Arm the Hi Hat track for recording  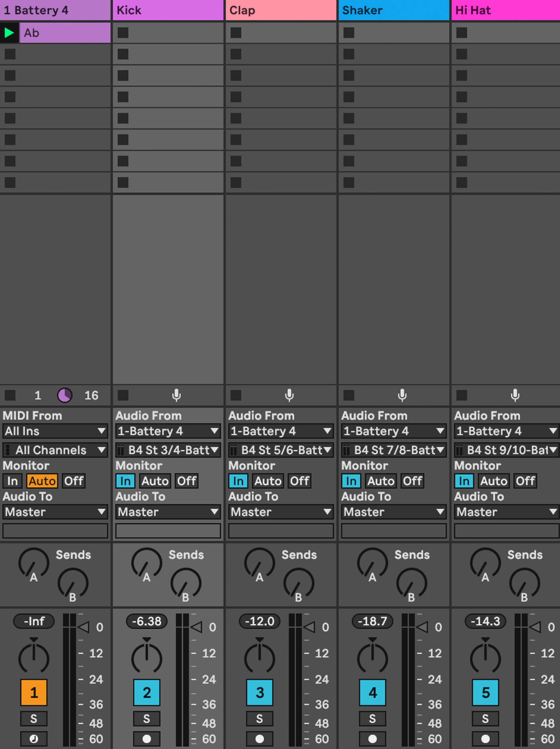coord(515,395)
